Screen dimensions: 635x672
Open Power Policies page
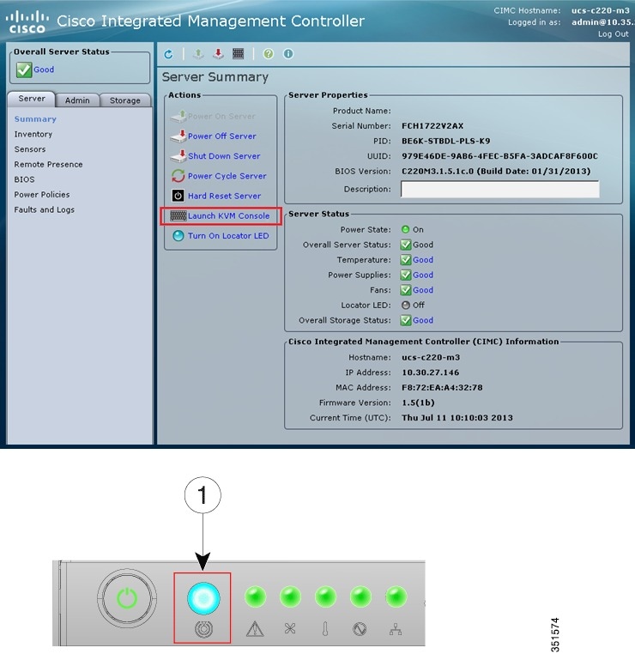click(41, 195)
